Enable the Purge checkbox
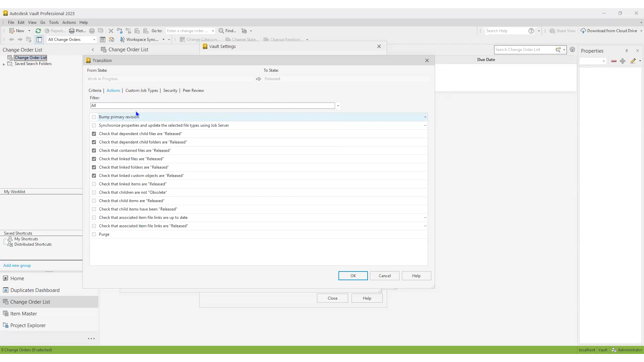The height and width of the screenshot is (362, 644). tap(94, 234)
